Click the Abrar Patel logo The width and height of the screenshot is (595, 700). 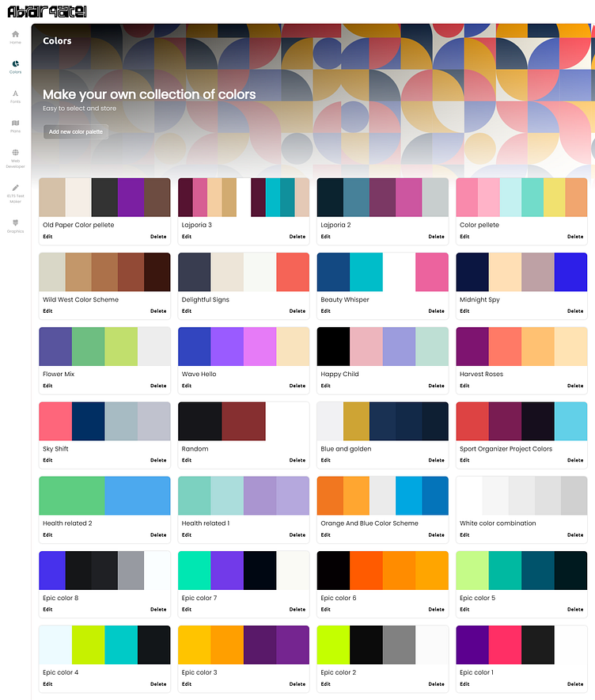click(x=47, y=11)
